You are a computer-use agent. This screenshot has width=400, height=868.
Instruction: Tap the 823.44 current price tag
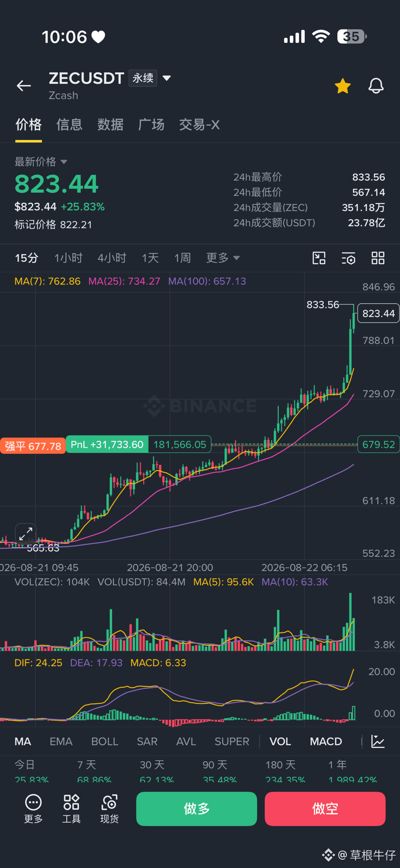[378, 313]
